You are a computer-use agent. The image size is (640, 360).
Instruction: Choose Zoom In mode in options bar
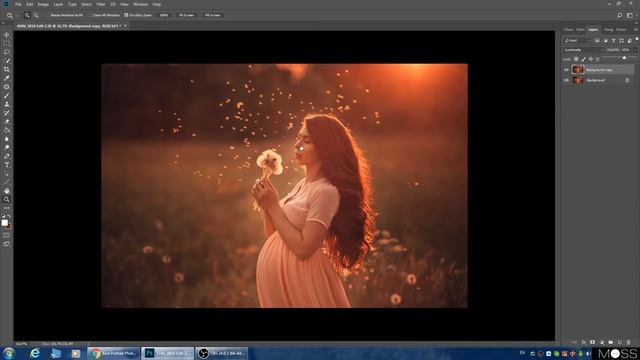tap(27, 15)
